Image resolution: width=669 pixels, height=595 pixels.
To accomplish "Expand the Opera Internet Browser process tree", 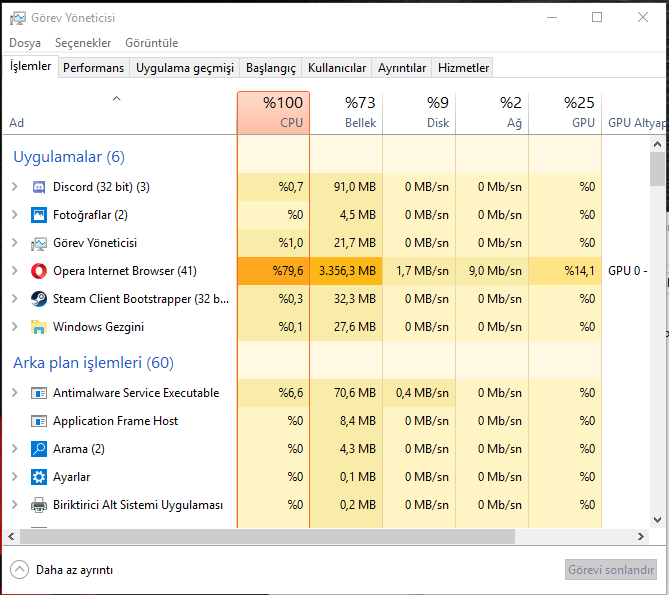I will coord(14,271).
